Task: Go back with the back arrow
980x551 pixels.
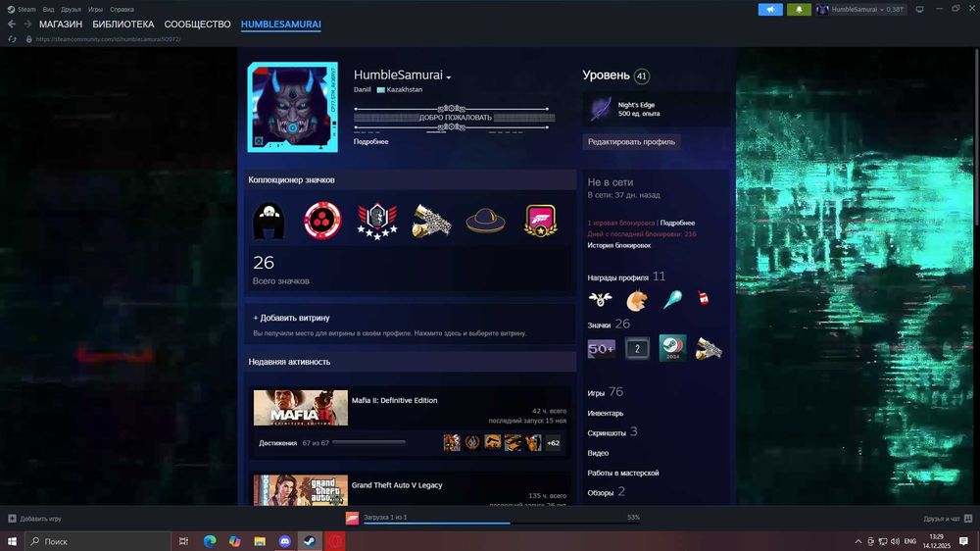Action: (x=11, y=24)
